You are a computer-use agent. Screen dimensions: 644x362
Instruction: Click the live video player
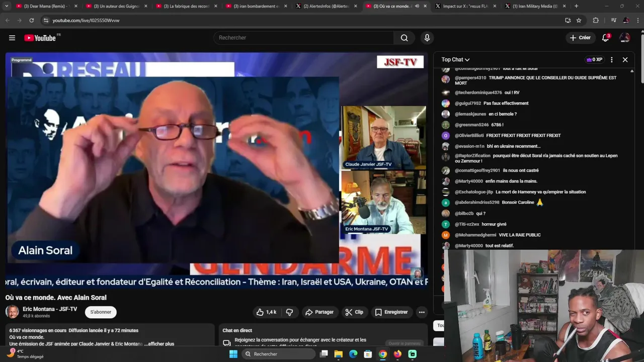point(217,170)
